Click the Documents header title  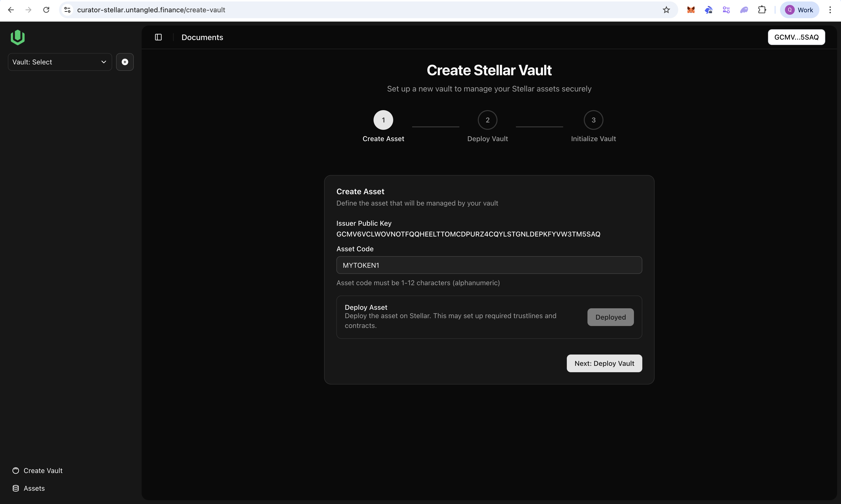pyautogui.click(x=202, y=37)
